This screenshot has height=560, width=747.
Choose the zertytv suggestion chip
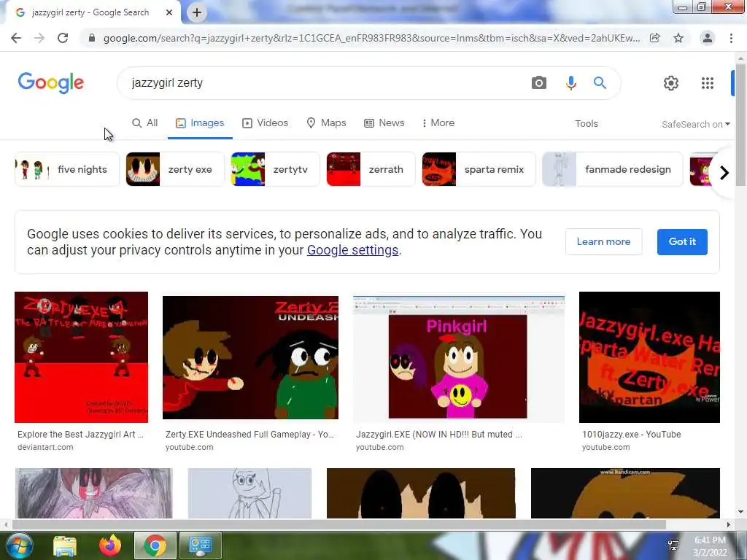[x=275, y=169]
